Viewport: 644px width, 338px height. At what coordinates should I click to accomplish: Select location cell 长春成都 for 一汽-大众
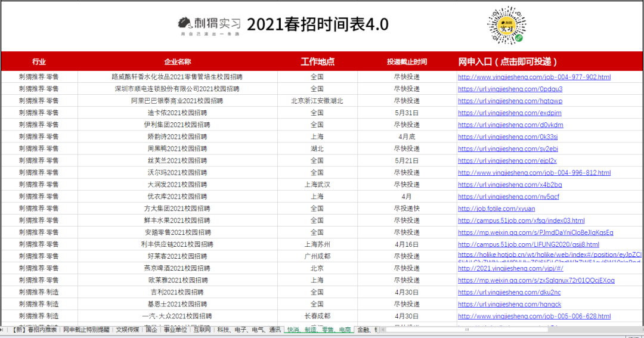pyautogui.click(x=317, y=316)
